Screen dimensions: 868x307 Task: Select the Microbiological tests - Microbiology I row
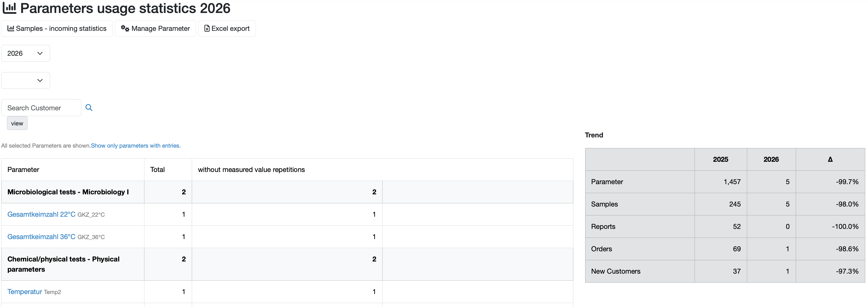coord(68,192)
